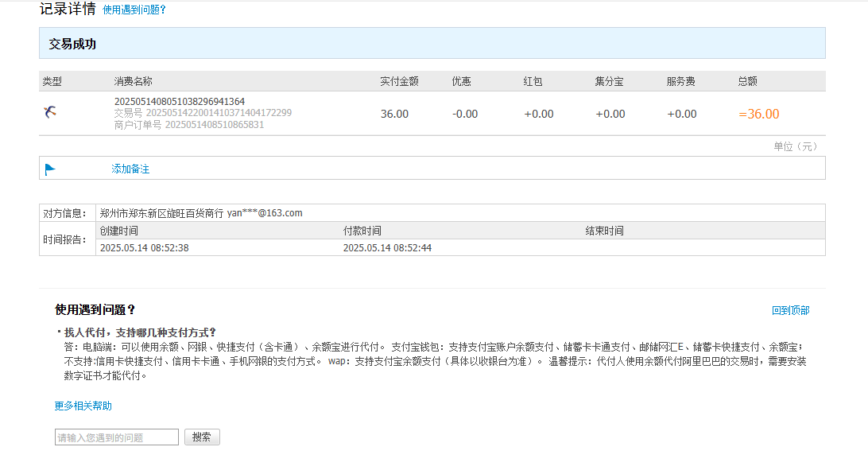This screenshot has height=474, width=868.
Task: Click the 红包 value +0.00
Action: click(x=539, y=114)
